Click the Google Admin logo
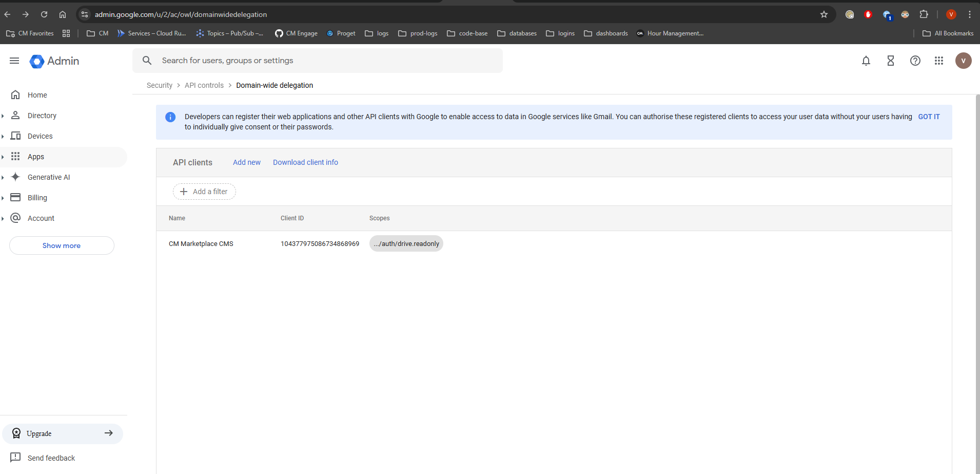The height and width of the screenshot is (474, 980). tap(54, 61)
